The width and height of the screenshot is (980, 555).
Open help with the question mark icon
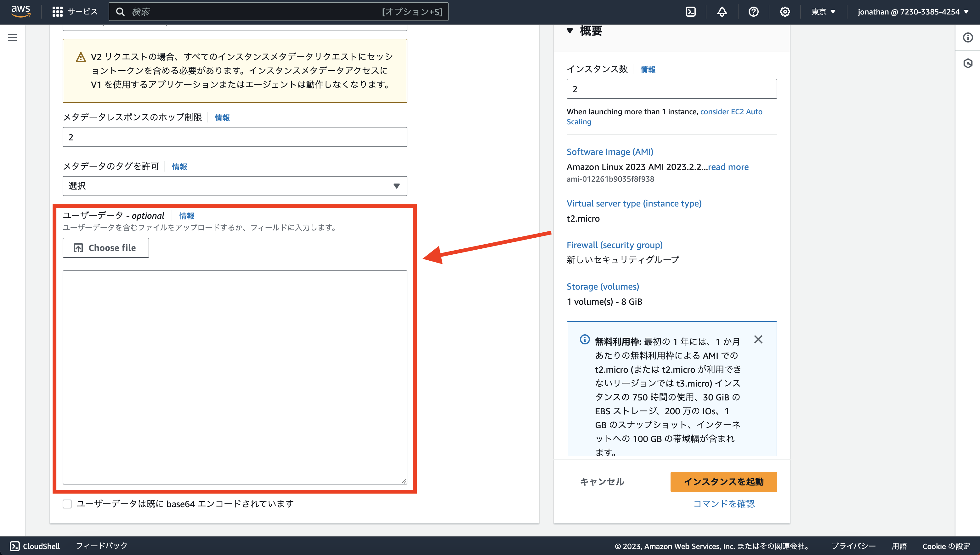click(x=753, y=11)
